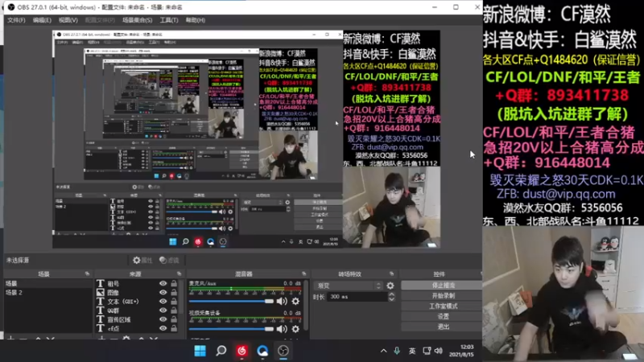Decrease the 时长 duration with the down arrow

pos(391,299)
